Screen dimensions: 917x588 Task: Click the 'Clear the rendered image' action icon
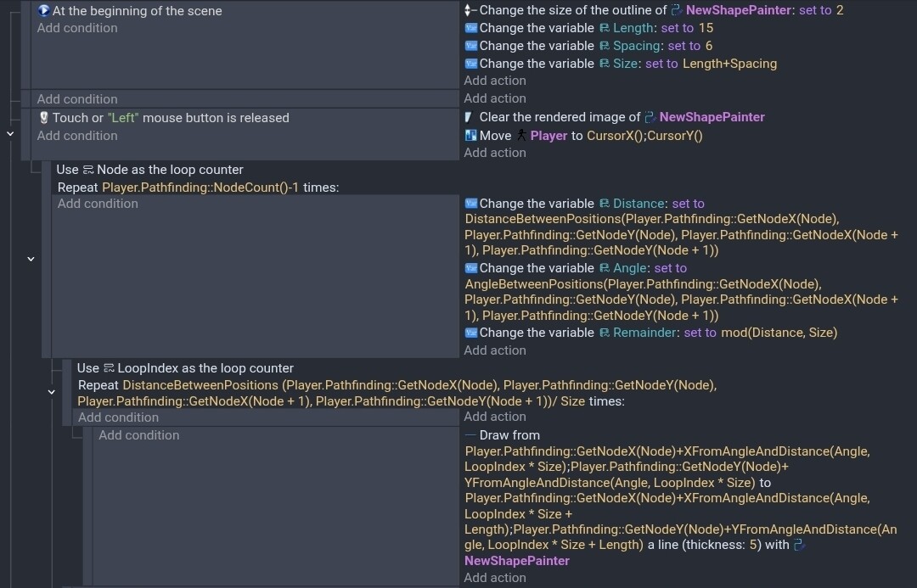(x=470, y=117)
